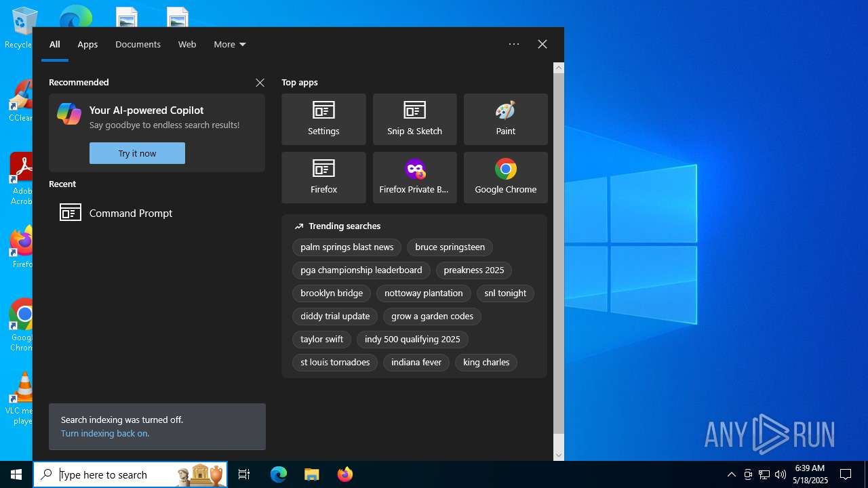Image resolution: width=868 pixels, height=488 pixels.
Task: Open Task View from taskbar
Action: (x=244, y=474)
